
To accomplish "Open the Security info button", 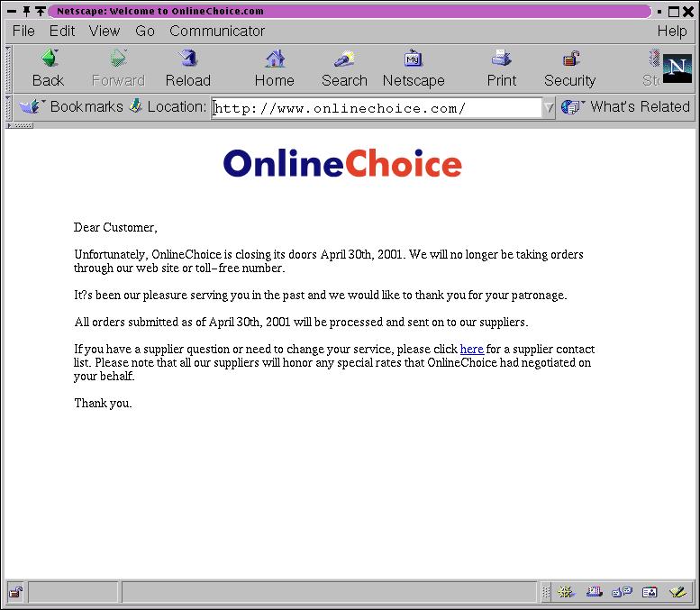I will coord(569,68).
